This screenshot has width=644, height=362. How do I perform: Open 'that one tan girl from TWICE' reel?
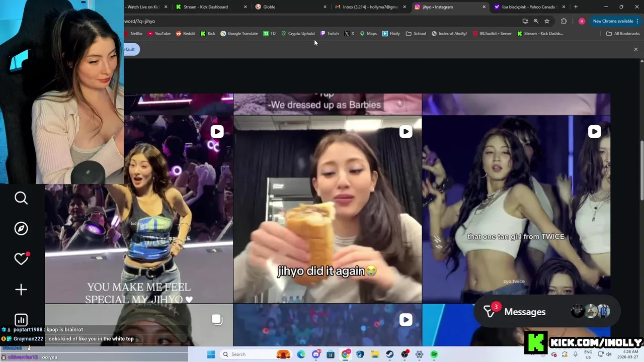[x=516, y=209]
